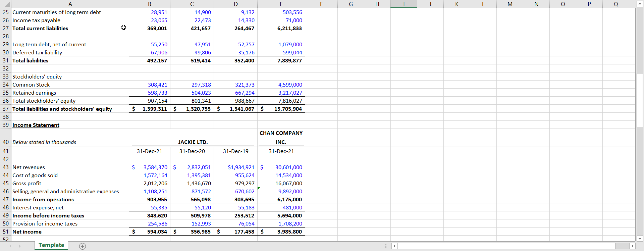The height and width of the screenshot is (251, 644).
Task: Click the value 2,012,206 cell
Action: click(x=150, y=183)
